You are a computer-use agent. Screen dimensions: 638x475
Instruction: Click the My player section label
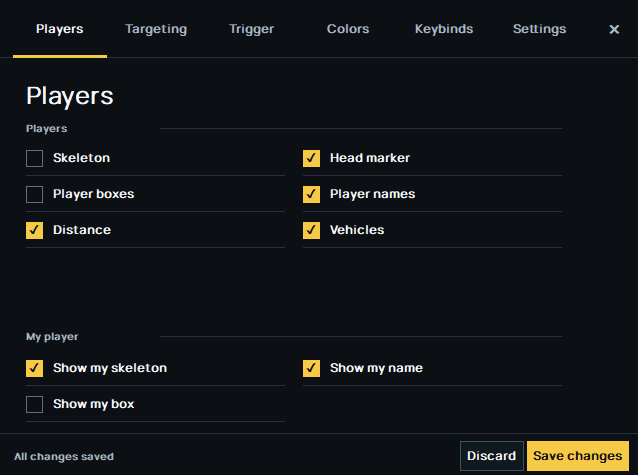coord(52,337)
